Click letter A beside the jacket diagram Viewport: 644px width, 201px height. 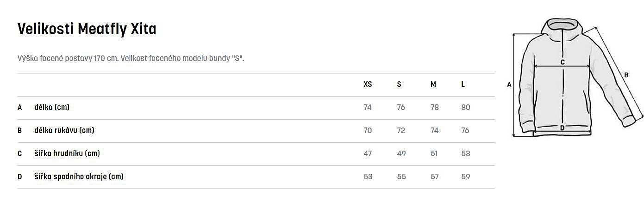509,85
